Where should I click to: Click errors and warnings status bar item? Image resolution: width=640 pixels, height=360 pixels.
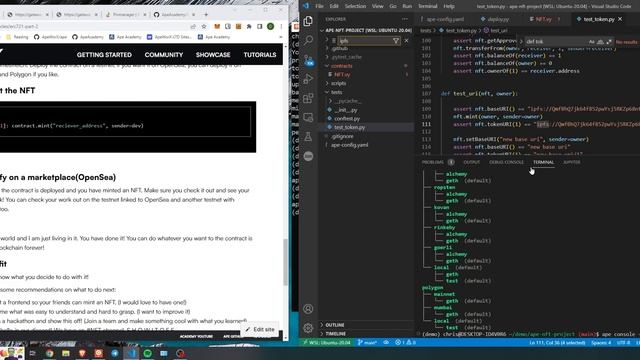pyautogui.click(x=405, y=342)
